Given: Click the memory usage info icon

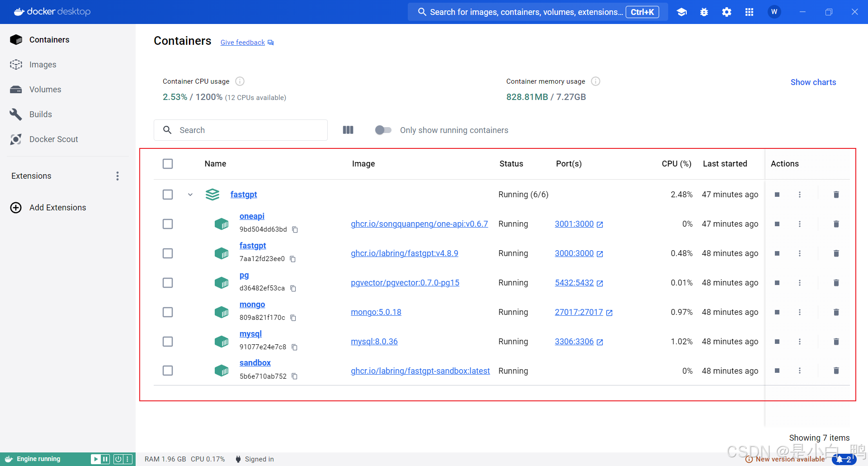Looking at the screenshot, I should [596, 81].
